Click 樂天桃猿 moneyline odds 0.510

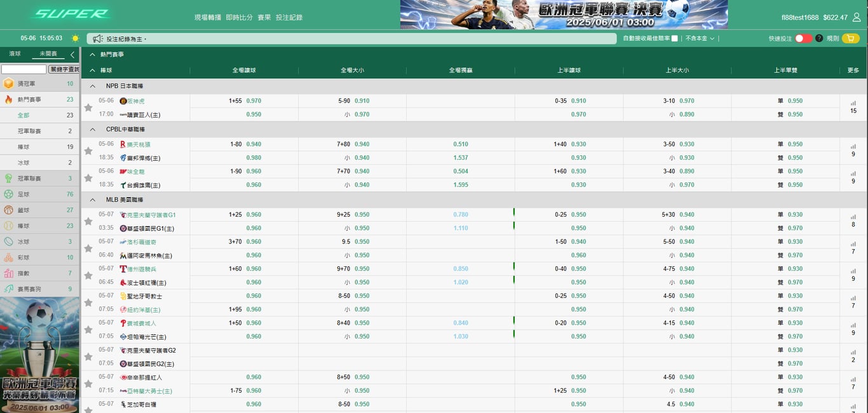coord(461,144)
